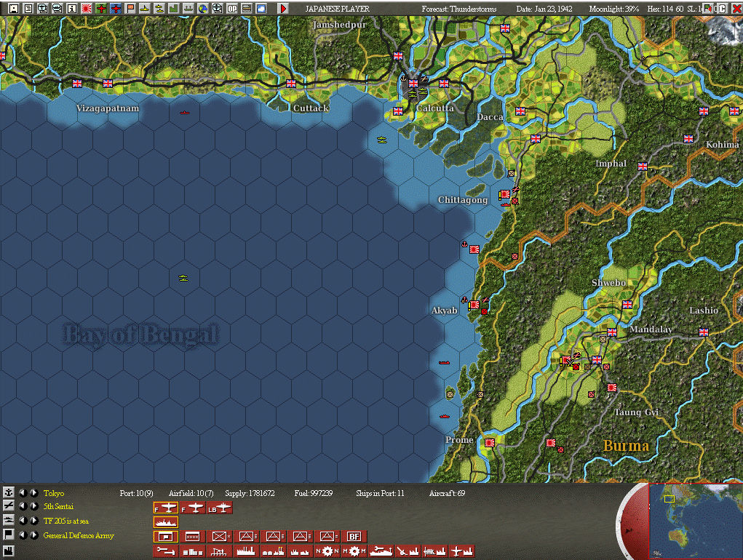Toggle the 'xxxx' command unit filter

coord(192,536)
